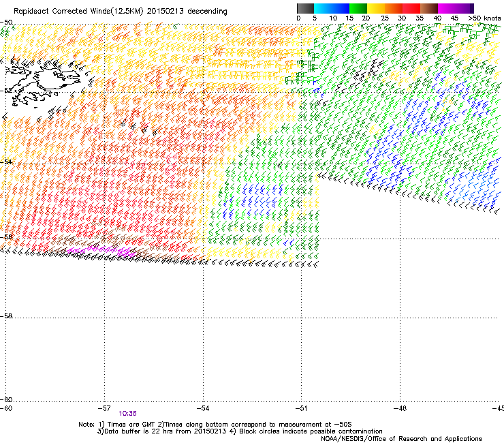Screen dimensions: 504x443
Task: Click the '10' label on wind scale
Action: pyautogui.click(x=333, y=18)
